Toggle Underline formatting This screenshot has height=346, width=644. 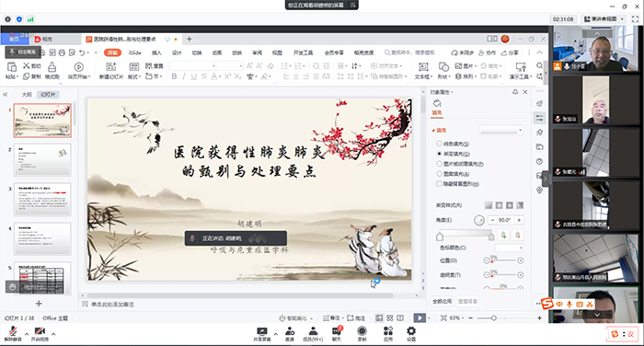[194, 76]
